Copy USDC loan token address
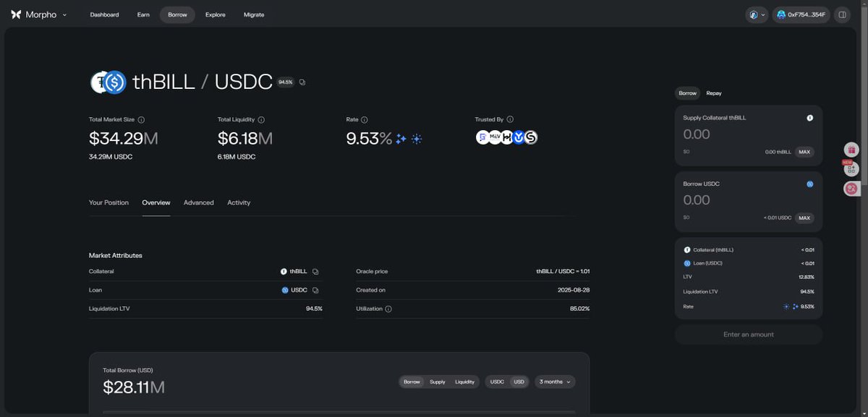 [x=315, y=290]
